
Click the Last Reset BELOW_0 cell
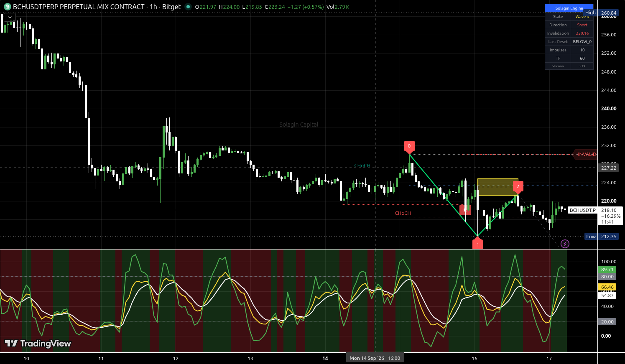pyautogui.click(x=582, y=42)
